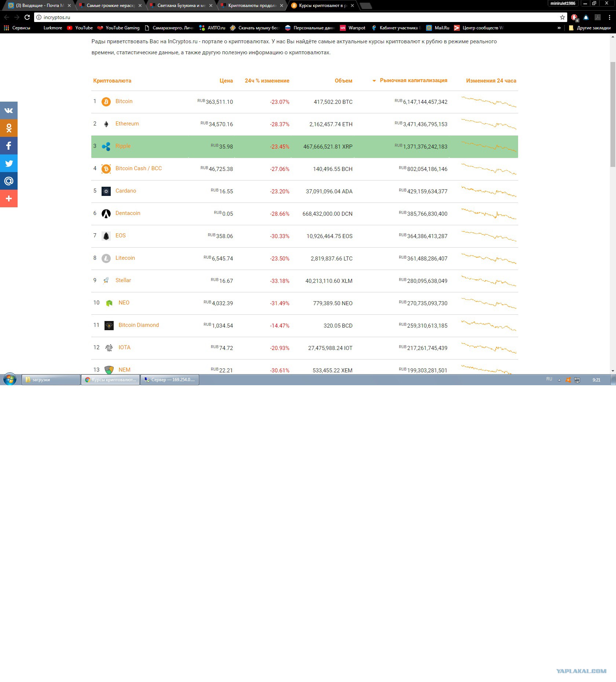The width and height of the screenshot is (616, 682).
Task: Click the Cardano logo icon
Action: pyautogui.click(x=106, y=191)
